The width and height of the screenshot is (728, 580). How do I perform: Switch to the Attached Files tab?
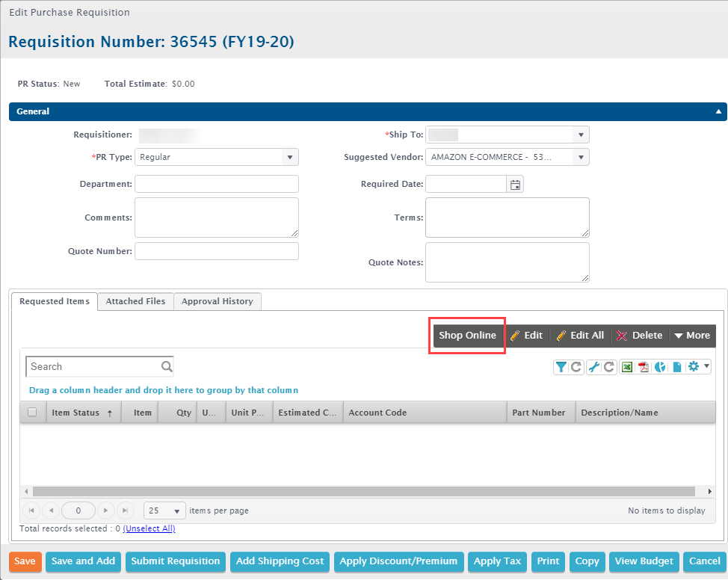[135, 301]
